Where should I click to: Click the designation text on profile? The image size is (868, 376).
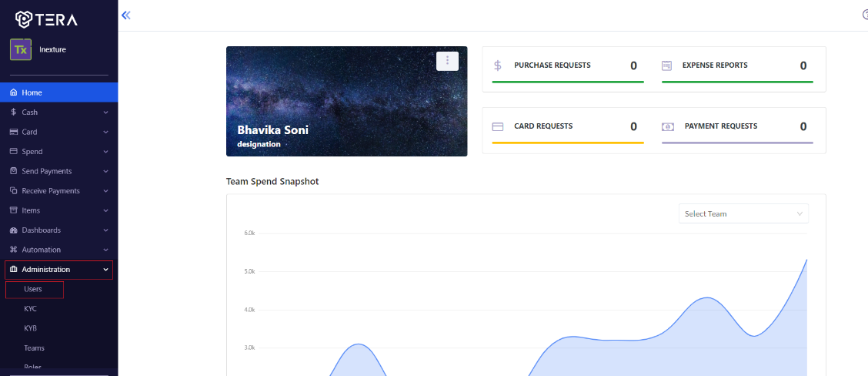[x=259, y=144]
